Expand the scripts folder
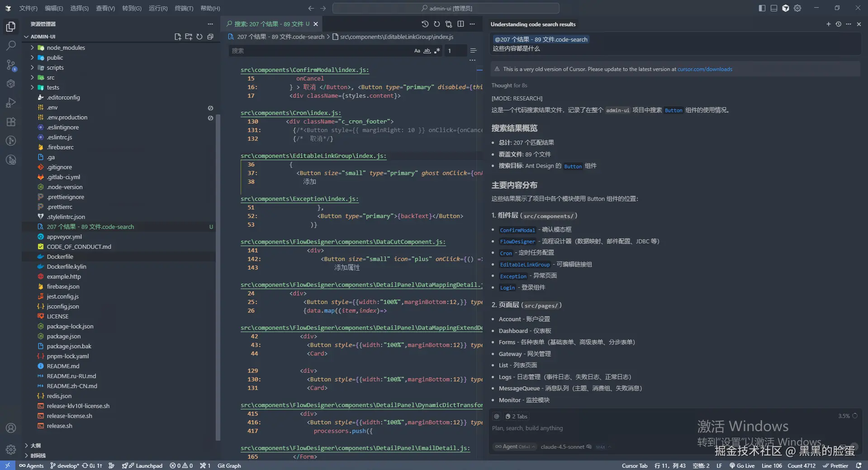This screenshot has width=868, height=470. [32, 67]
